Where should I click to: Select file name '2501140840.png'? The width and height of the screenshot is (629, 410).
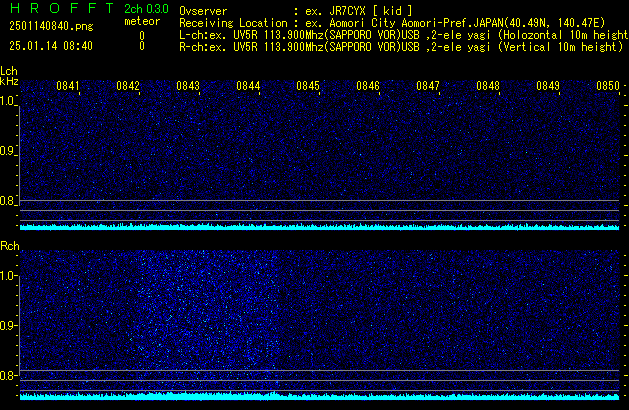click(x=51, y=26)
